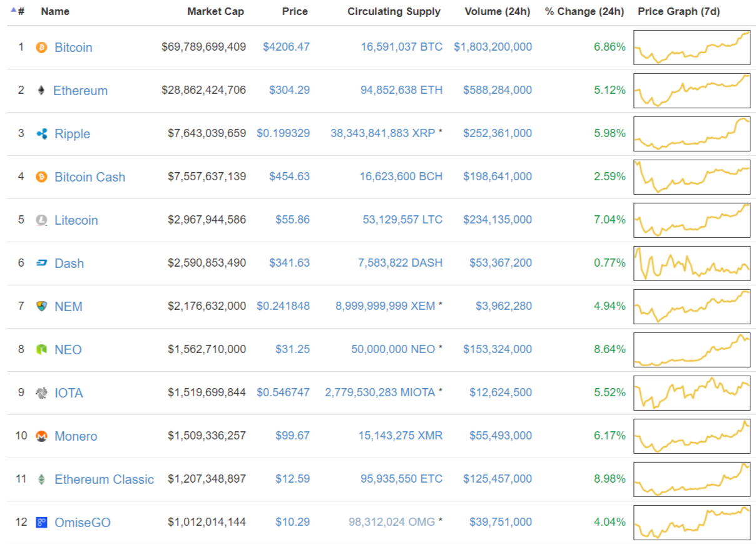Select the Dash logo icon

coord(41,263)
